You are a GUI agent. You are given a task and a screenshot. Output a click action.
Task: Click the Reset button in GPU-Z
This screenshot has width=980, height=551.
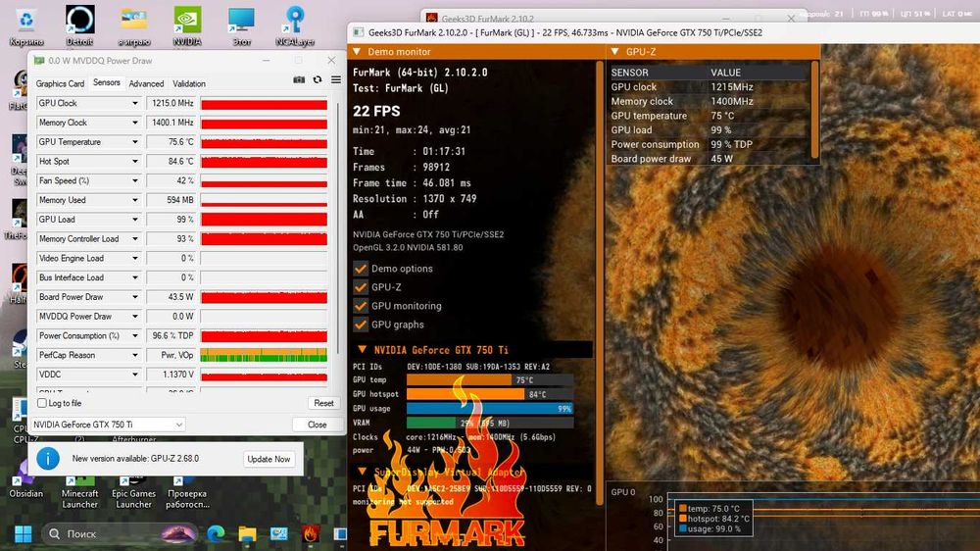click(x=323, y=403)
